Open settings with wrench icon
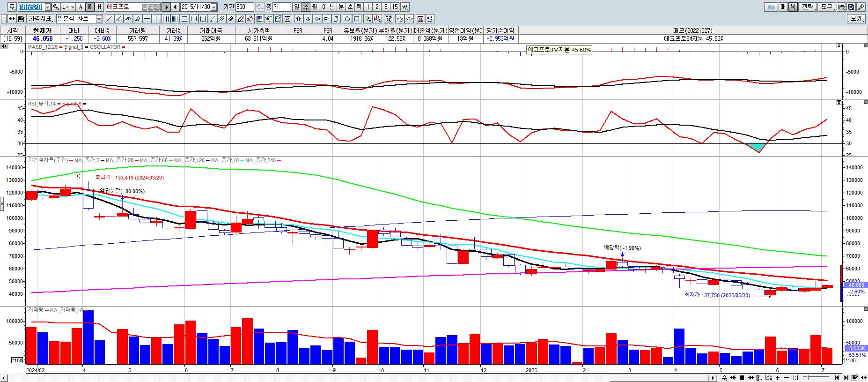 (x=861, y=7)
